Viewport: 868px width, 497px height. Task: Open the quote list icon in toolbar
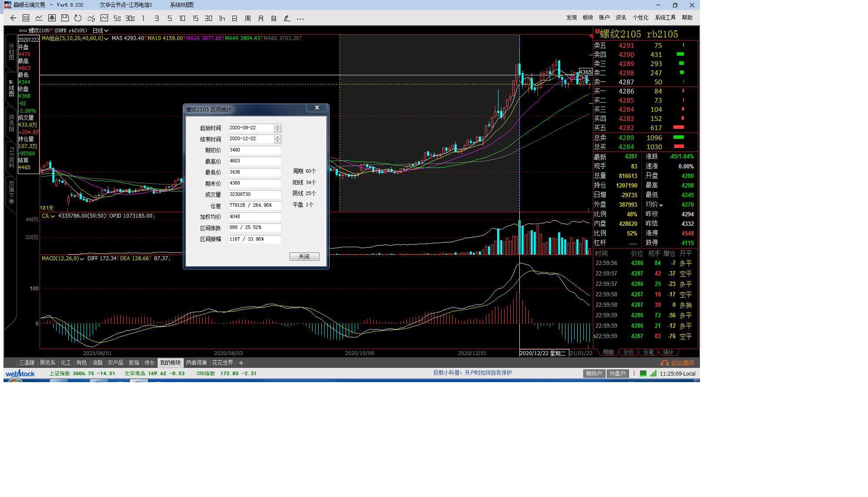[26, 18]
